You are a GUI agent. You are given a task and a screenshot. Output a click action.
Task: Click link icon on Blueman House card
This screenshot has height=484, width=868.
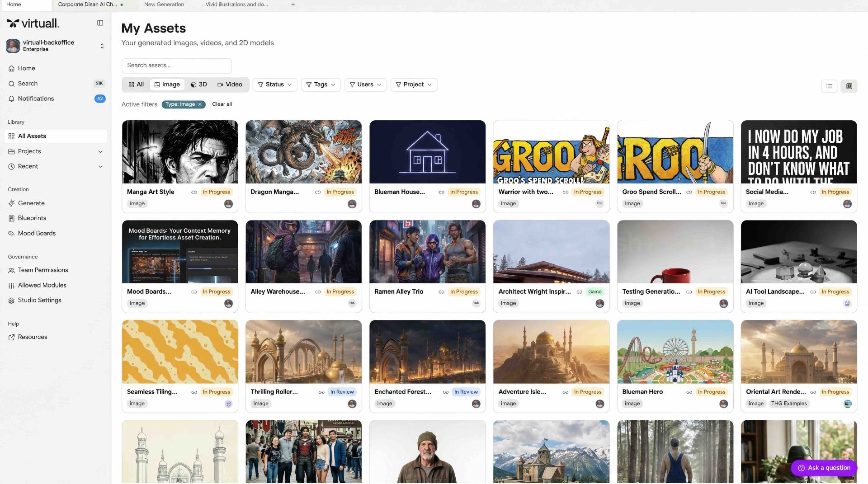coord(442,192)
